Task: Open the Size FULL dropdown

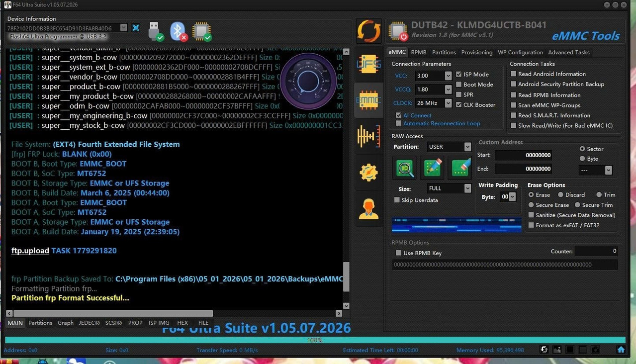Action: 467,188
